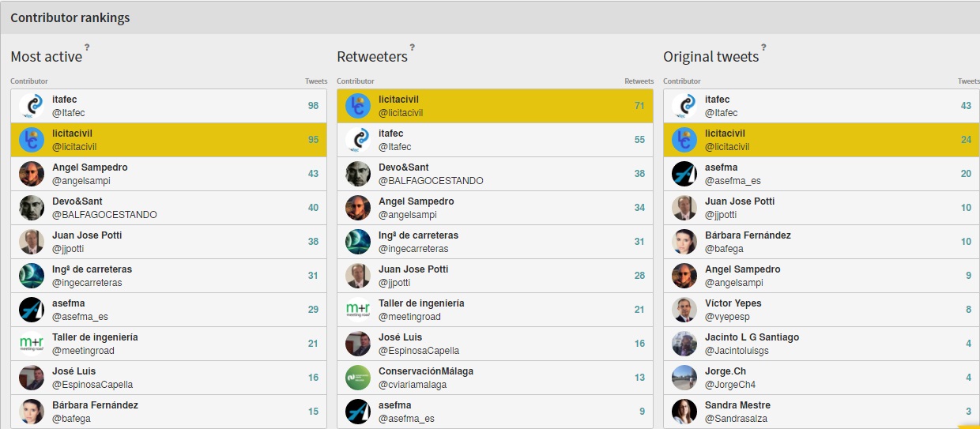980x429 pixels.
Task: Click the @BALFAGOCESTANDO handle under Retweeters
Action: (x=431, y=181)
